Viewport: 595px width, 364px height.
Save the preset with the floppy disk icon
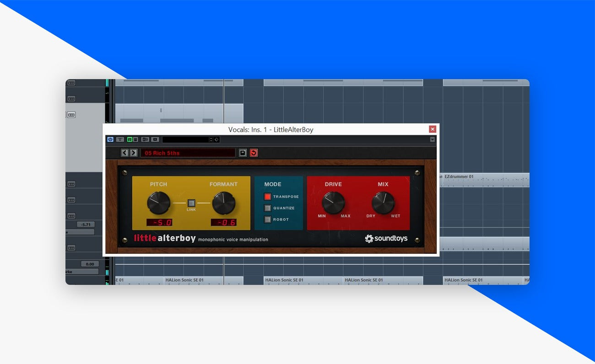(243, 153)
